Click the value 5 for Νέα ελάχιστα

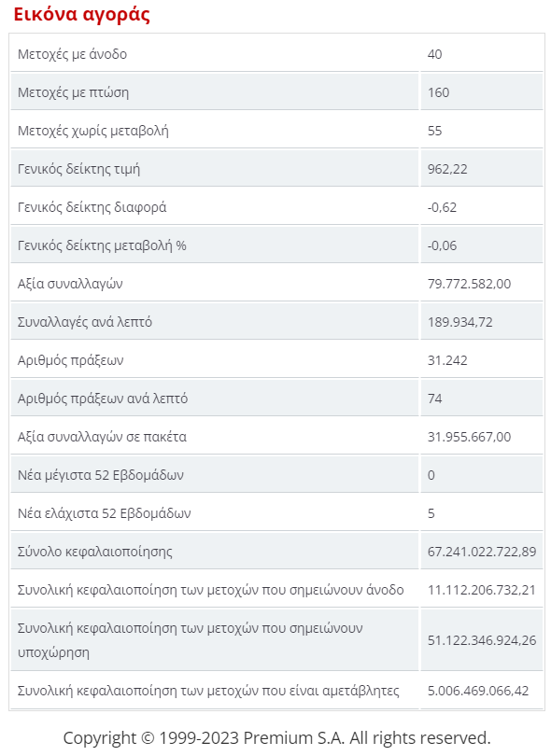pyautogui.click(x=431, y=513)
